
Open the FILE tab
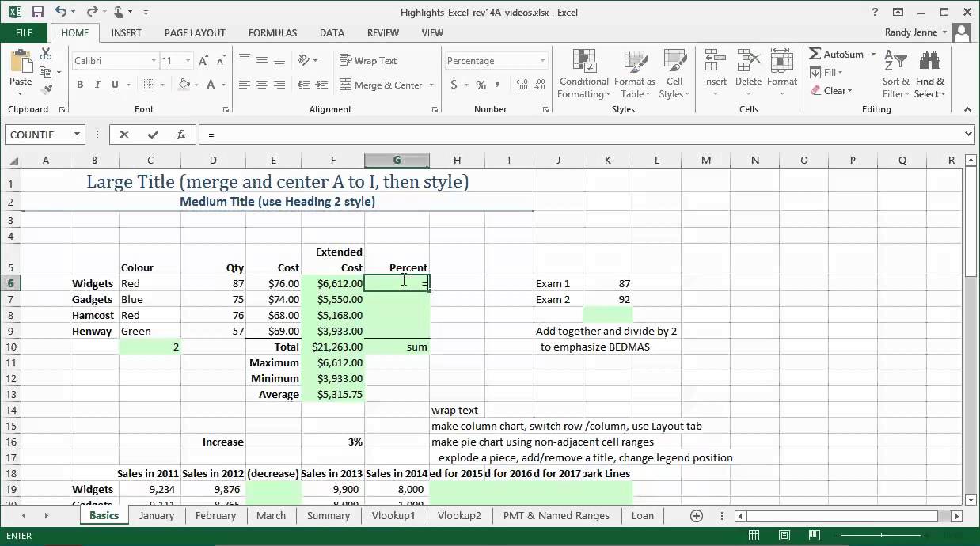[x=24, y=33]
